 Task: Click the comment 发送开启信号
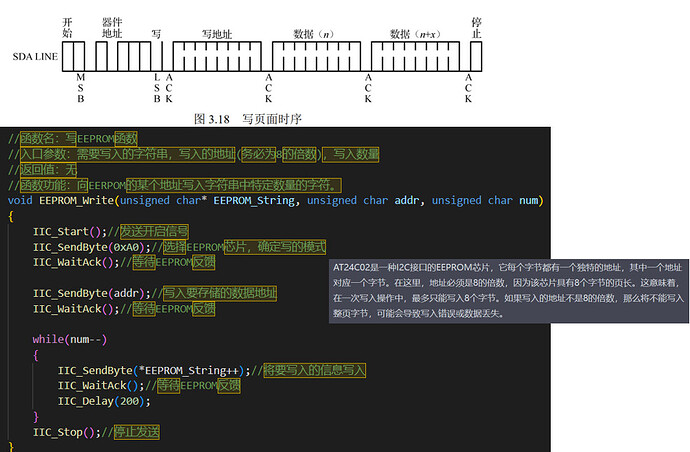[x=154, y=232]
